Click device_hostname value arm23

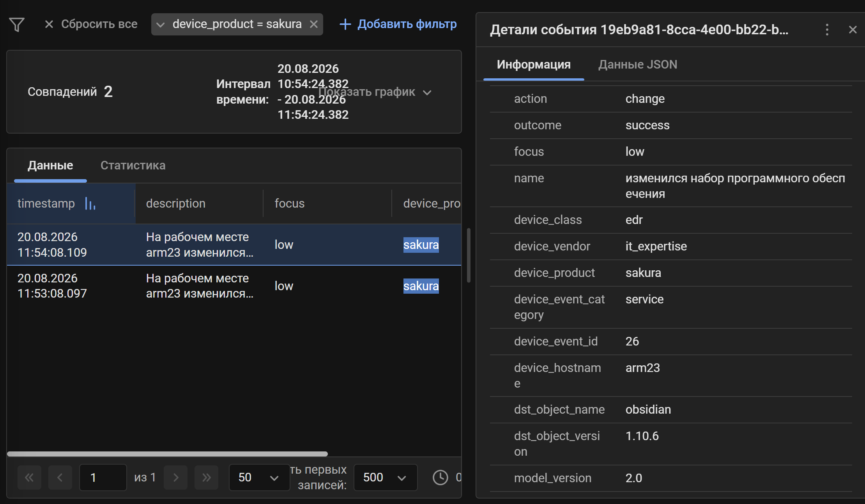pos(643,368)
